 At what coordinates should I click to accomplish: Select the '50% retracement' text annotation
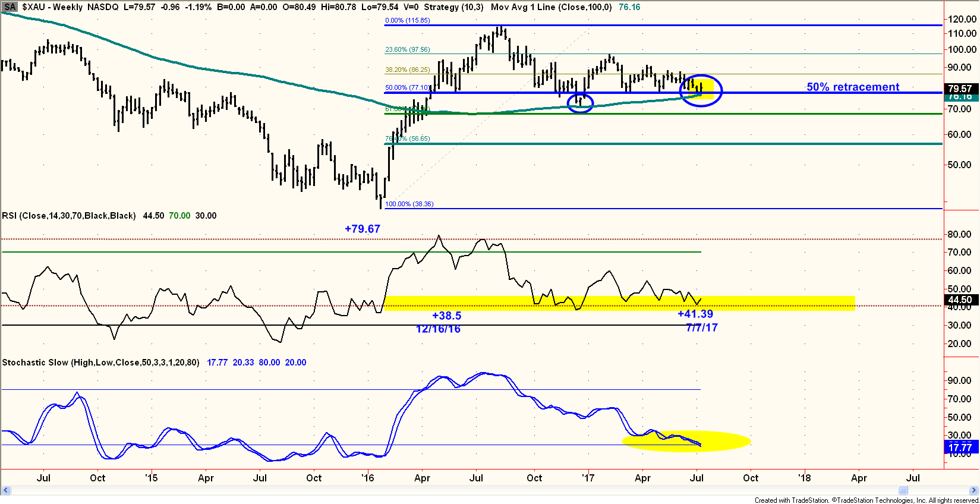tap(852, 87)
